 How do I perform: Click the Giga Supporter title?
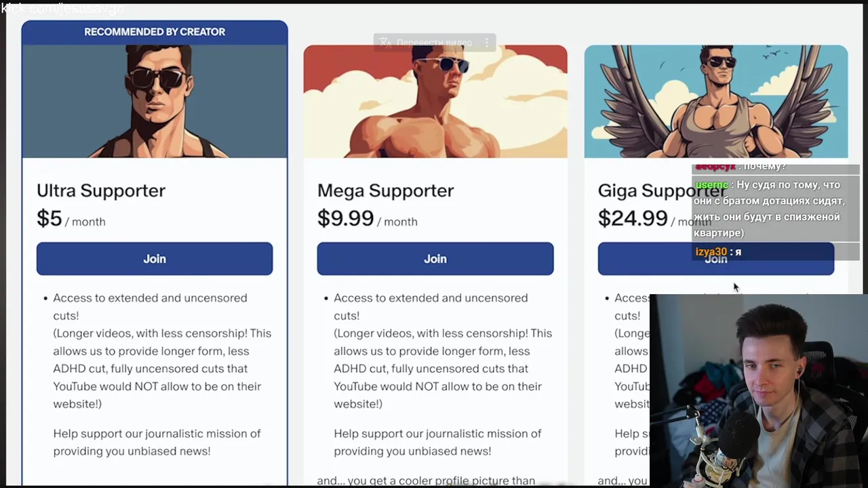(644, 191)
